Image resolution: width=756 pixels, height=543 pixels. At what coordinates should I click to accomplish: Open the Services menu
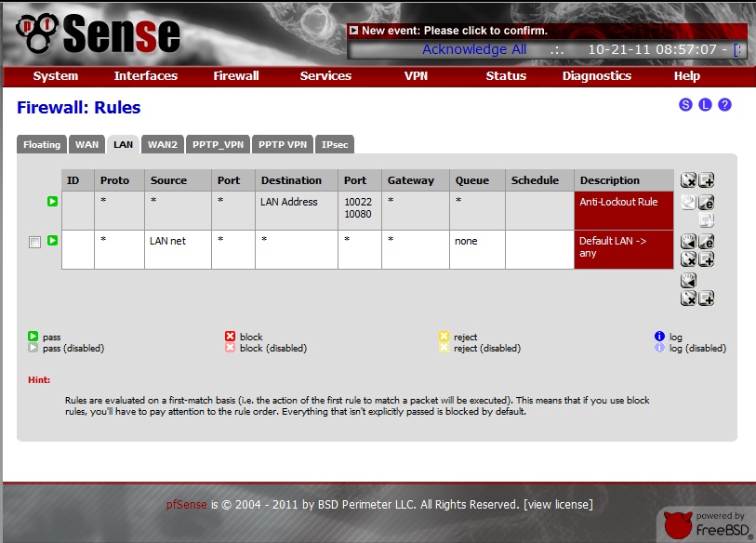click(x=325, y=75)
